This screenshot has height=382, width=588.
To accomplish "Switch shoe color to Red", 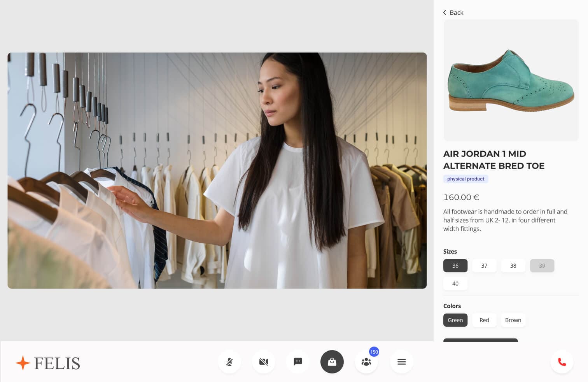I will (x=484, y=320).
